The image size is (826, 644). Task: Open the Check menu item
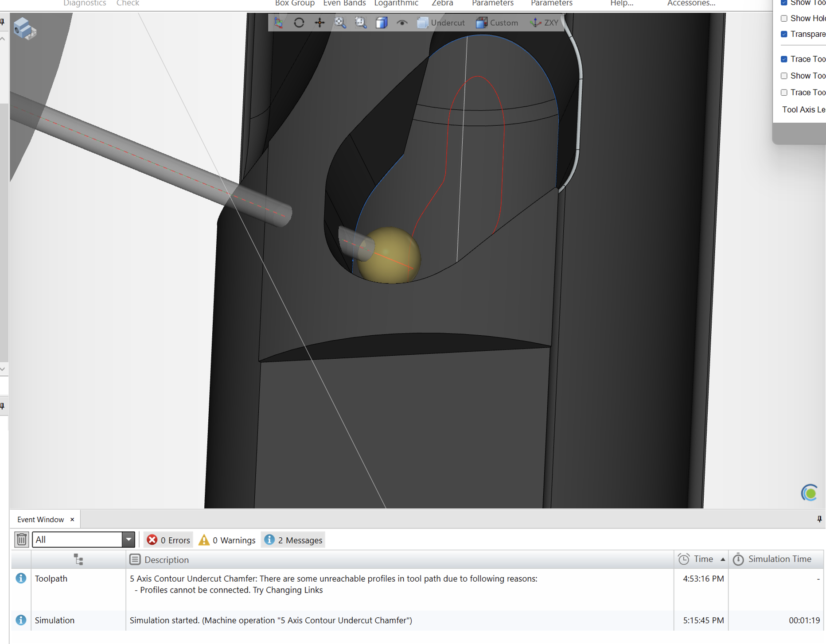click(128, 4)
